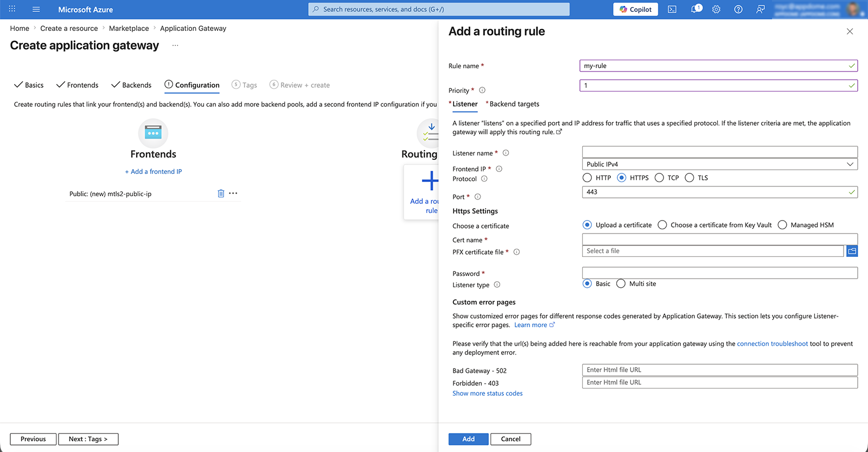Open the notifications bell
The width and height of the screenshot is (868, 452).
point(695,9)
